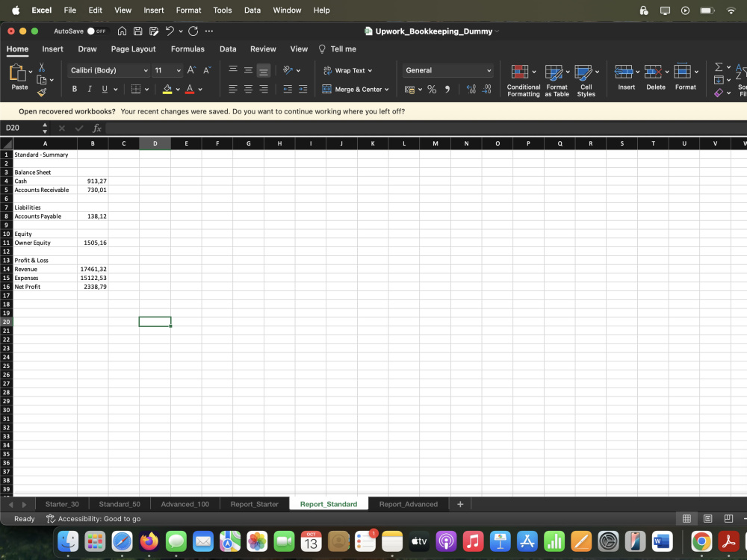
Task: Click the Decrease Indent icon
Action: pos(288,89)
